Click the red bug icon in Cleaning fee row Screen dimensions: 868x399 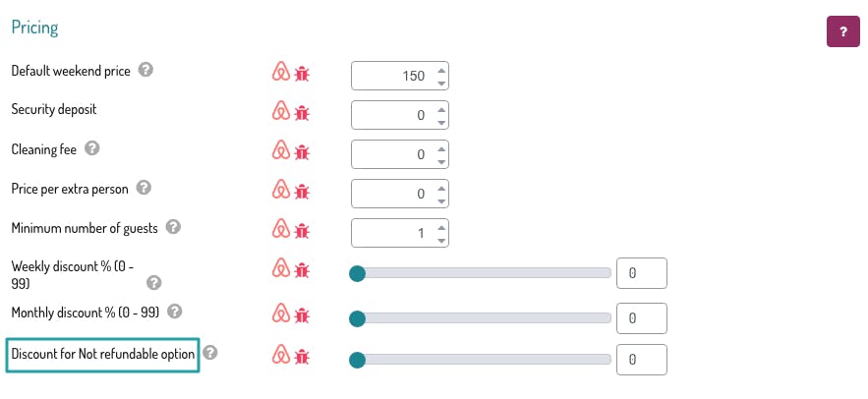point(302,151)
